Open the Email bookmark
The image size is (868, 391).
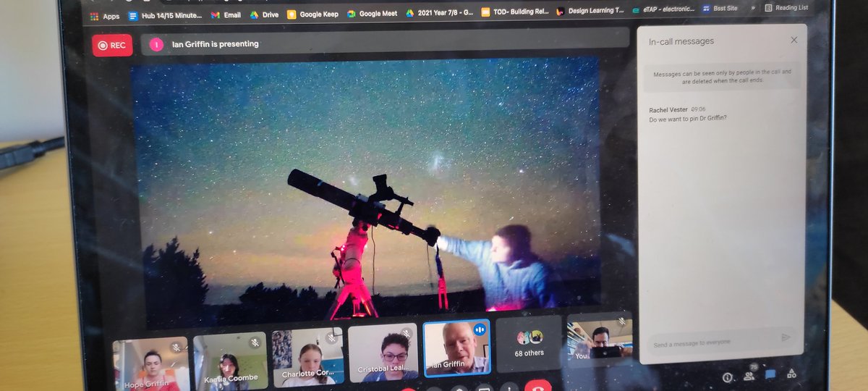click(x=226, y=14)
